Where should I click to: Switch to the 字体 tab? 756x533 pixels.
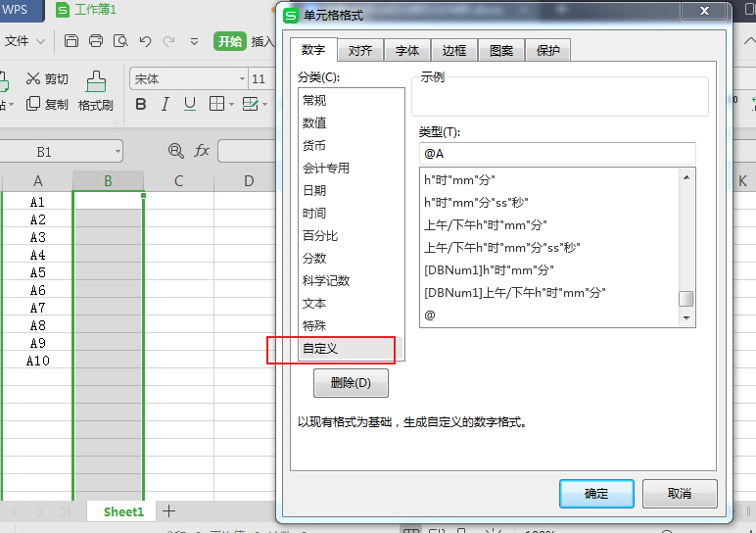tap(407, 51)
